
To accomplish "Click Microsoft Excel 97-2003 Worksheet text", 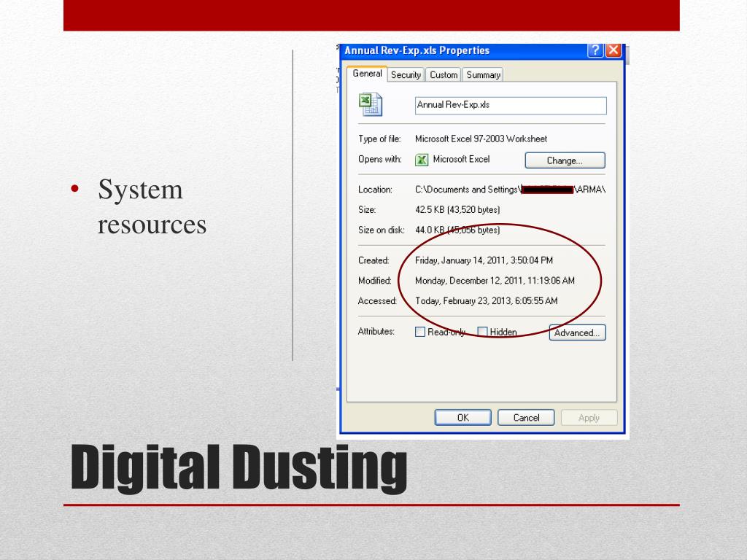I will point(481,139).
